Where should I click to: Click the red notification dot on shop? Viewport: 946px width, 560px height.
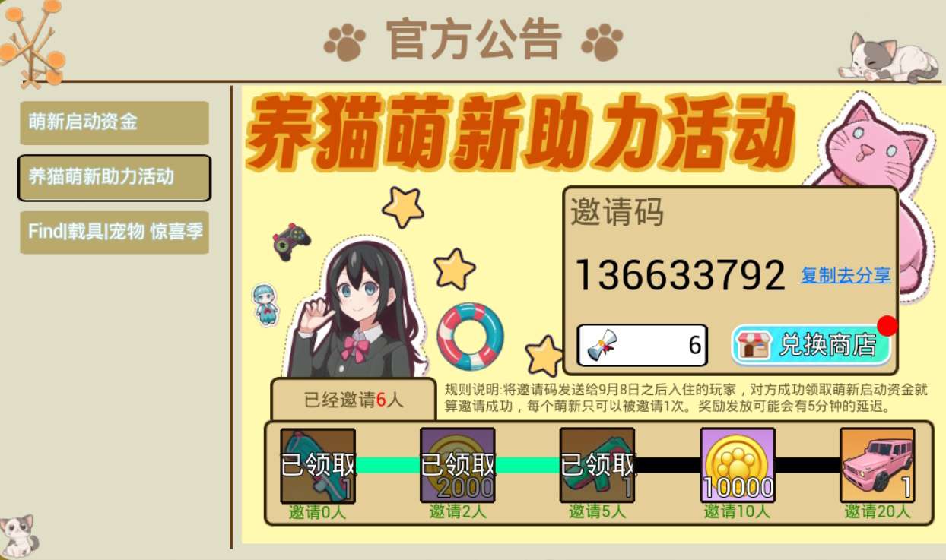click(887, 326)
